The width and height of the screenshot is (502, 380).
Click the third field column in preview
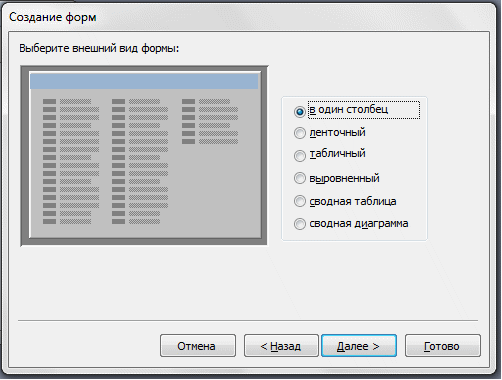(x=210, y=121)
